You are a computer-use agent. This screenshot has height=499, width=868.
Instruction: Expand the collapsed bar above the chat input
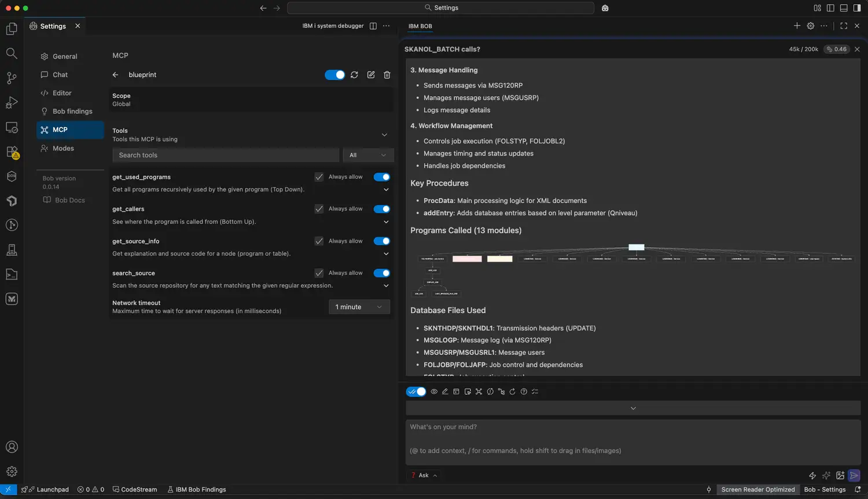point(633,408)
